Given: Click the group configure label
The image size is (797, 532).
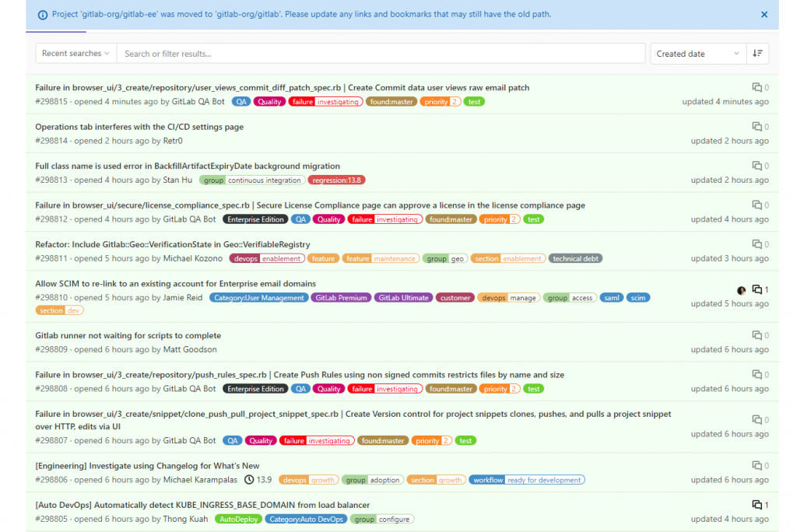Looking at the screenshot, I should [x=381, y=520].
